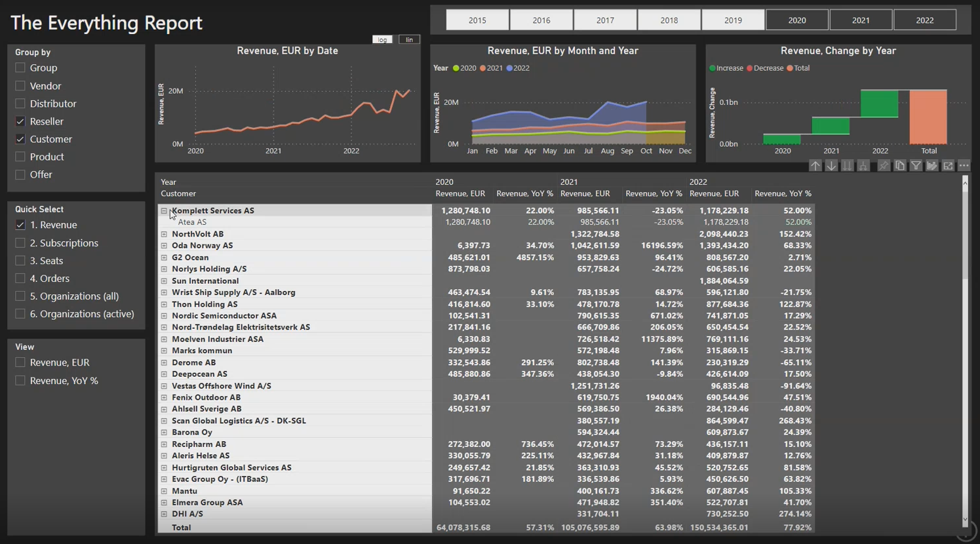
Task: Click the 2021 legend swatch in month chart
Action: click(482, 68)
